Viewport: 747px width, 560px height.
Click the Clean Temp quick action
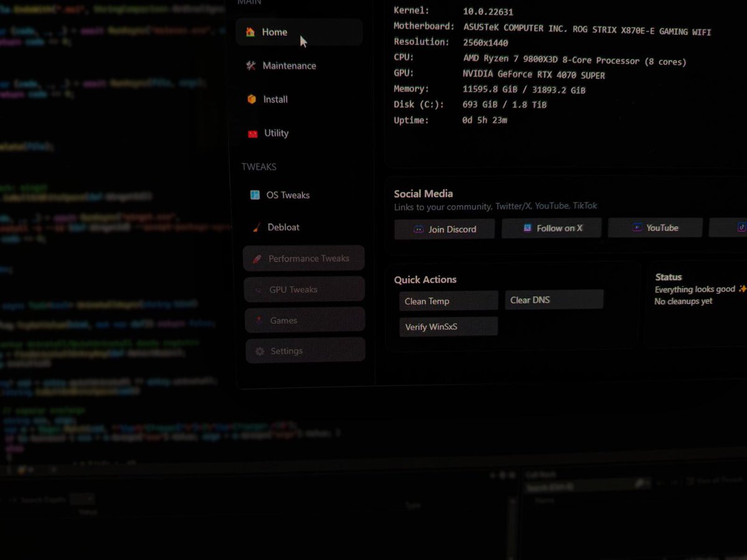coord(448,301)
